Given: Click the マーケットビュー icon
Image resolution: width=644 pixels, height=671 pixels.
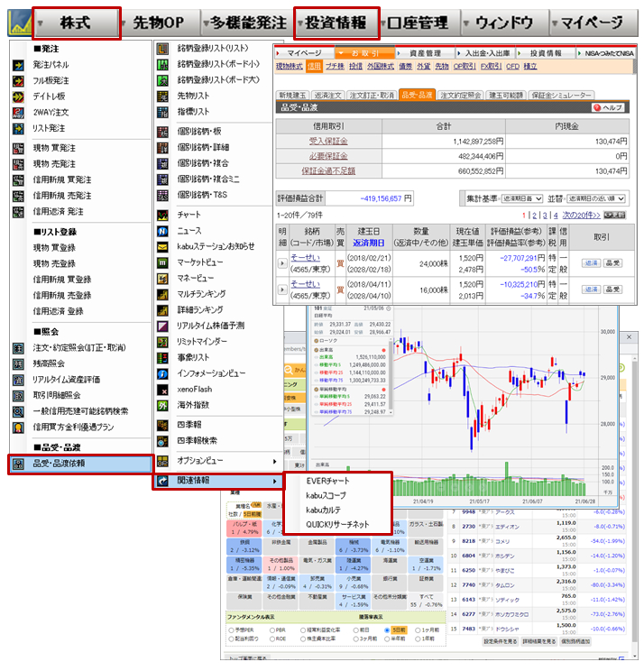Looking at the screenshot, I should coord(162,262).
